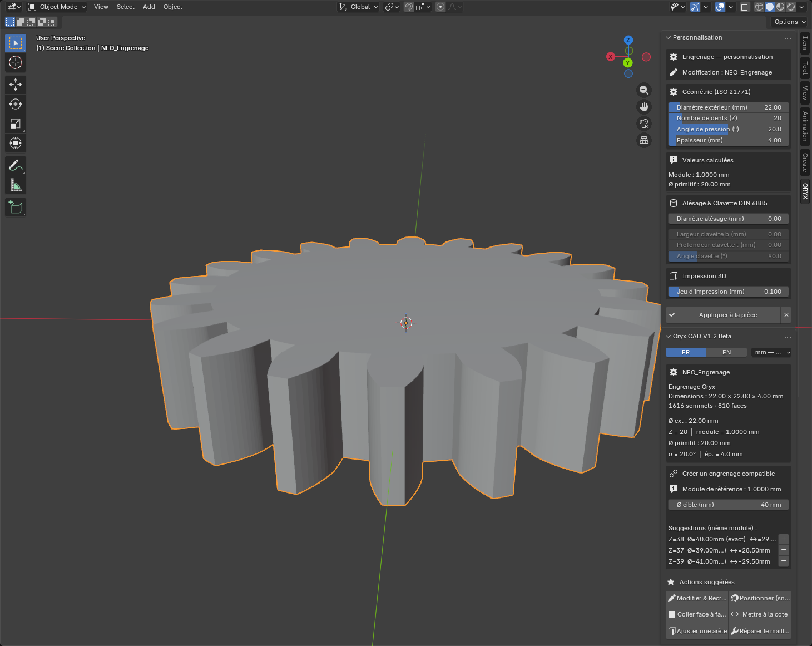Select the Add Cube tool
The image size is (812, 646).
16,207
